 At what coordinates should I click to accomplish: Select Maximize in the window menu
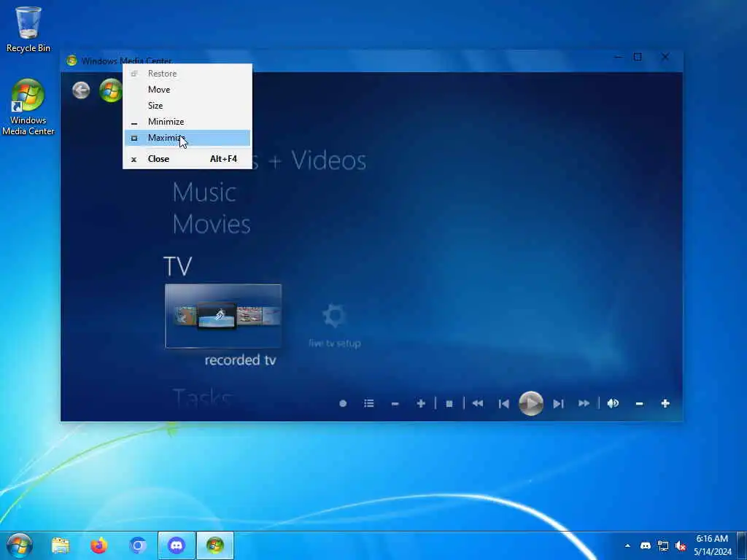[187, 138]
